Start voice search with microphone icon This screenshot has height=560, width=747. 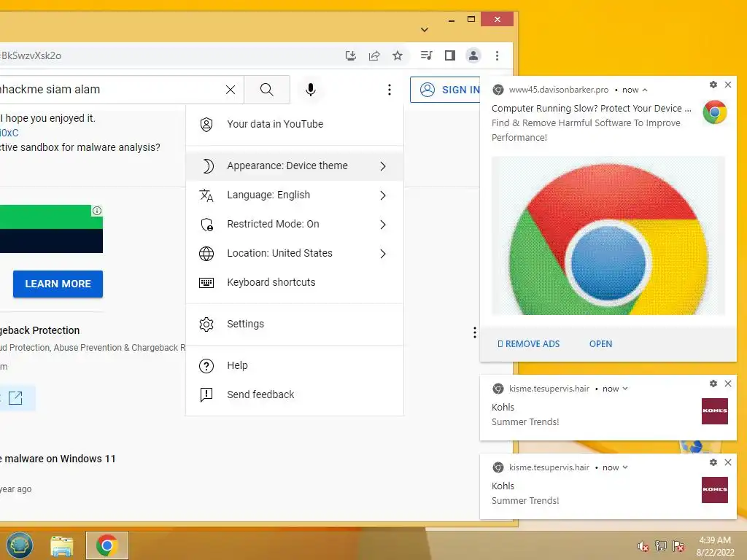[x=311, y=90]
